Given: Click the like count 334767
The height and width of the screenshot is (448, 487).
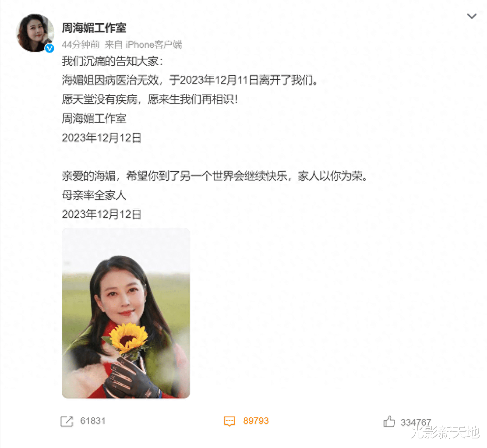Looking at the screenshot, I should click(416, 423).
